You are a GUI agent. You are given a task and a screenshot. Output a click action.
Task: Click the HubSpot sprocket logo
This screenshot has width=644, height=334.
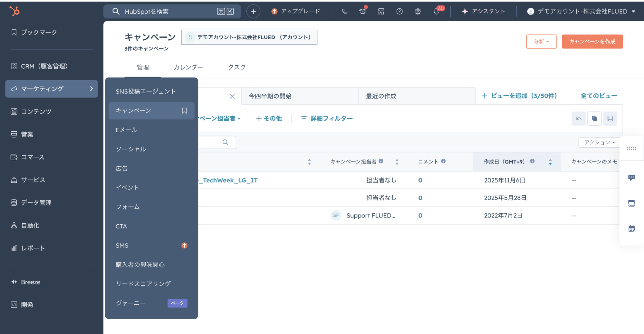[x=14, y=11]
